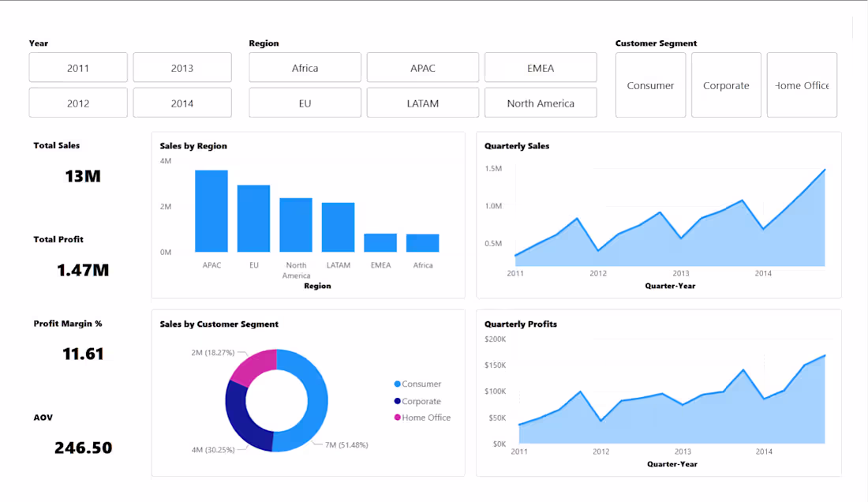
Task: Filter by the EMEA region
Action: [x=541, y=67]
